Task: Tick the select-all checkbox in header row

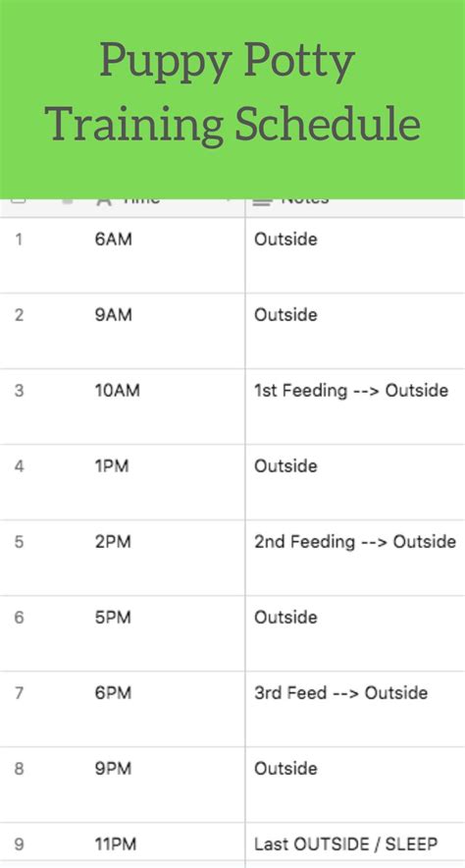Action: click(x=19, y=200)
